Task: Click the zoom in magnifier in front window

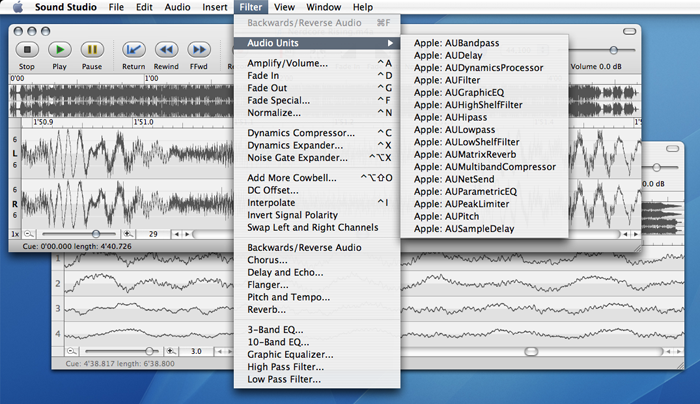Action: pos(128,234)
